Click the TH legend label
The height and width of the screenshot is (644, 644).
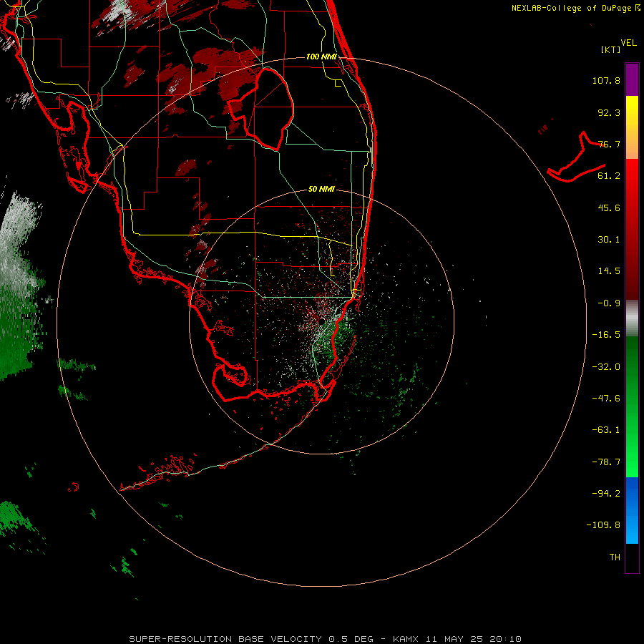615,557
